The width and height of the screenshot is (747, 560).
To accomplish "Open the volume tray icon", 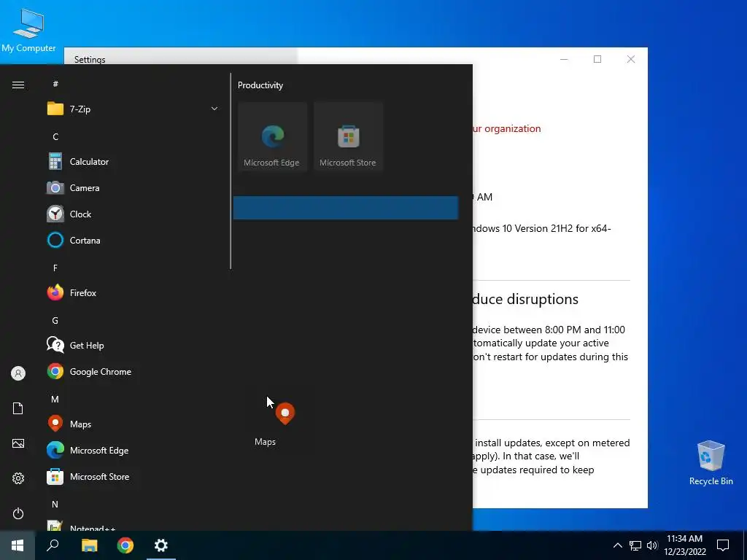I will 652,545.
